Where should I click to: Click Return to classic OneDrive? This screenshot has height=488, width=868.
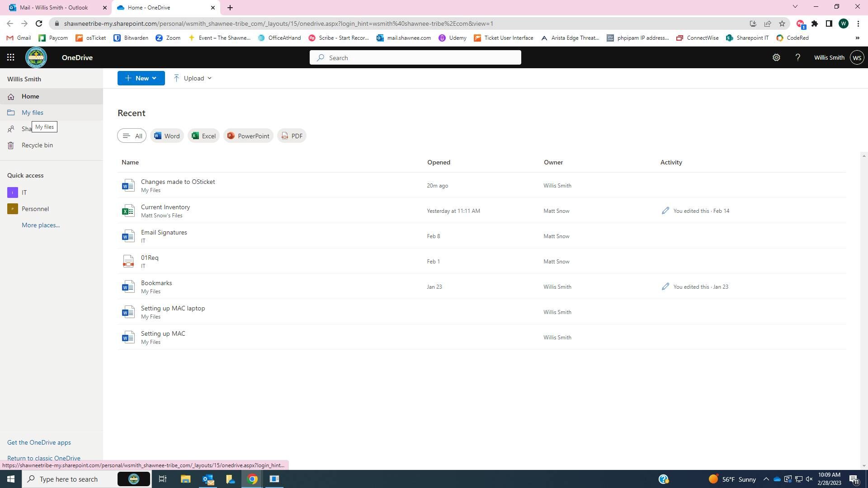tap(44, 458)
